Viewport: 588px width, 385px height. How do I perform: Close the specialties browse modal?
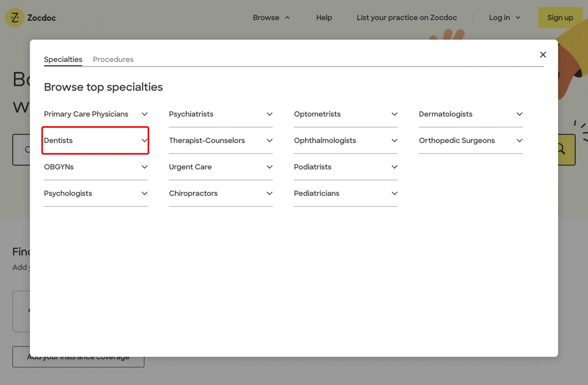pyautogui.click(x=543, y=55)
